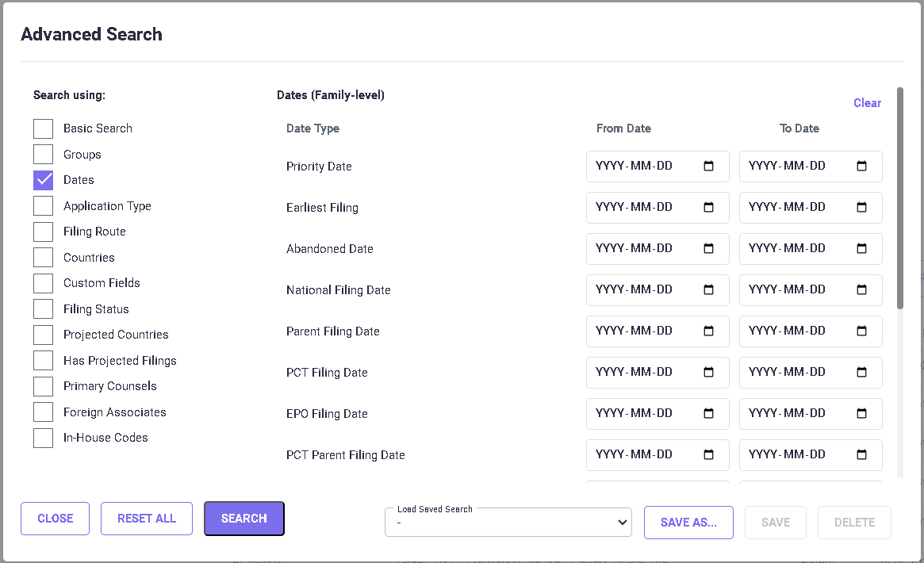Open calendar picker for Earliest Filing To Date
924x563 pixels.
click(x=861, y=208)
